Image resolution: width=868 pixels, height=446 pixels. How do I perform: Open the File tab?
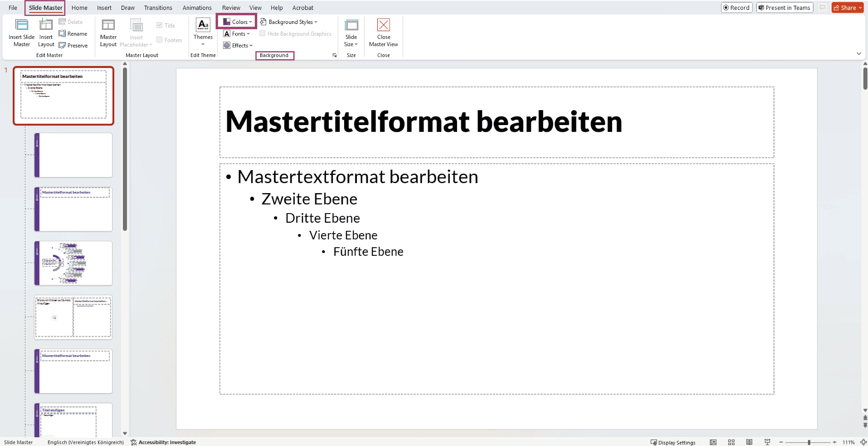(13, 8)
